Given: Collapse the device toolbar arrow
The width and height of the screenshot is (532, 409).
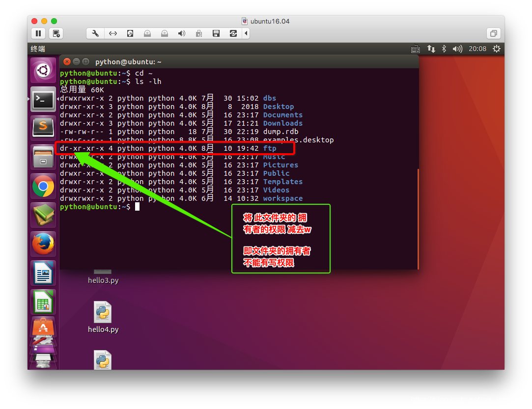Looking at the screenshot, I should [246, 33].
